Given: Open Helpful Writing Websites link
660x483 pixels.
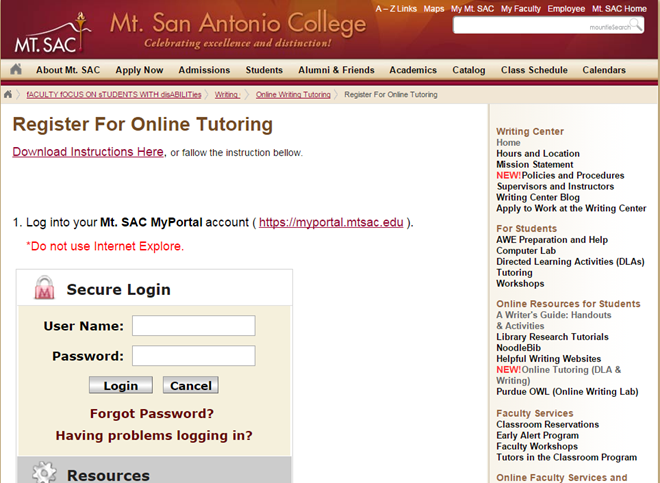Looking at the screenshot, I should click(x=548, y=358).
